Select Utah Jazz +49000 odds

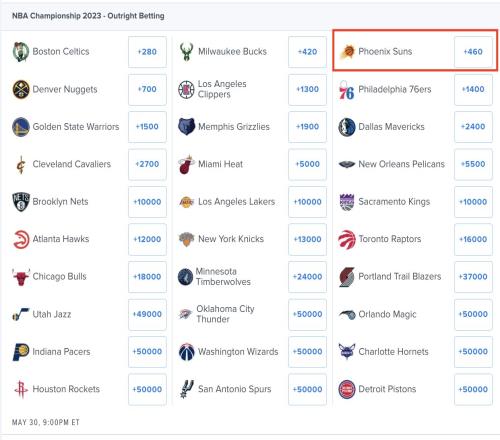147,314
